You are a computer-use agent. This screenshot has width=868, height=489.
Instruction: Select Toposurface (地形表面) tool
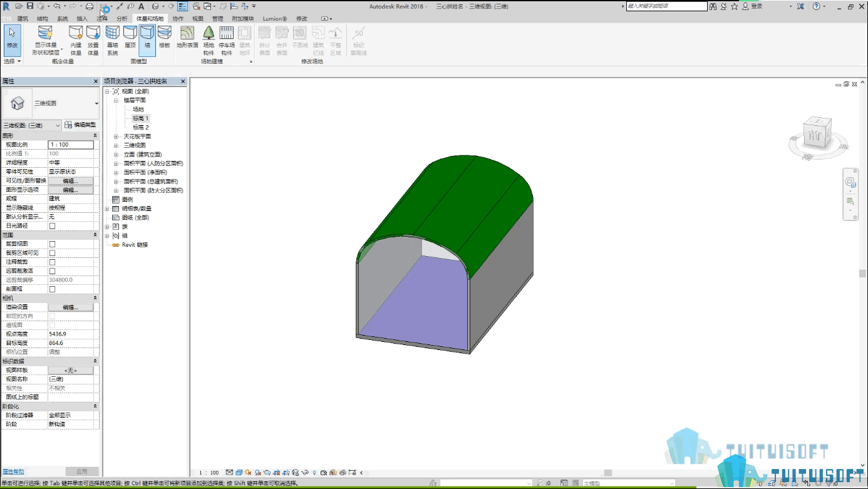[x=187, y=38]
